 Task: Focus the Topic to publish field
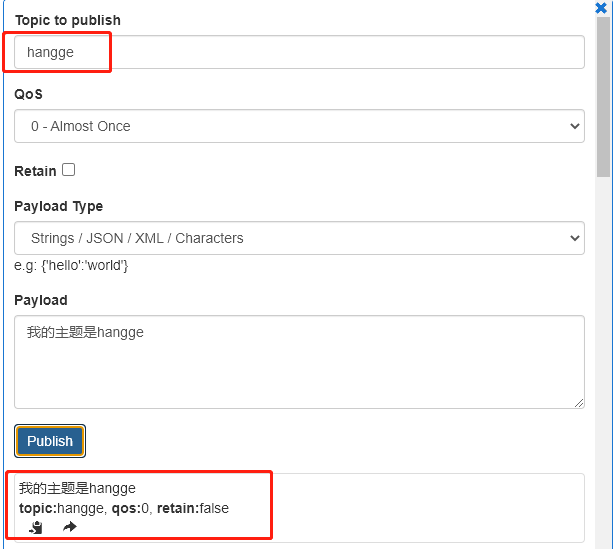(299, 52)
